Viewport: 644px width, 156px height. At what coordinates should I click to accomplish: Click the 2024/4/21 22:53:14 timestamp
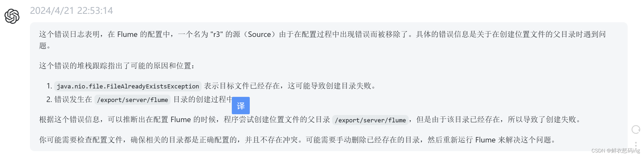tap(71, 11)
